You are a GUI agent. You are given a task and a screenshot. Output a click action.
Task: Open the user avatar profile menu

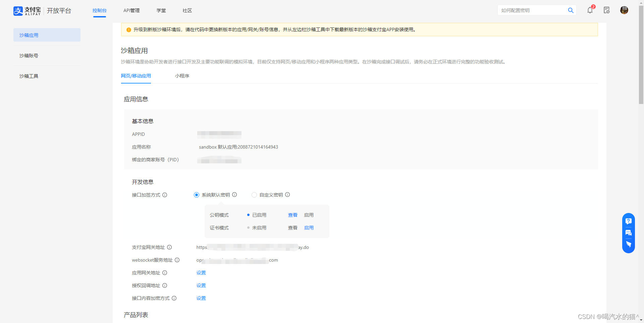click(624, 10)
